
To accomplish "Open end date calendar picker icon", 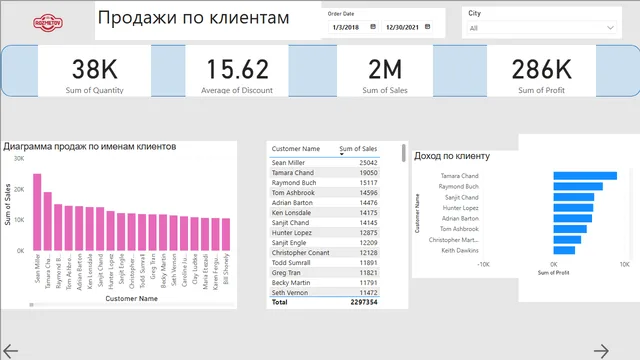I will coord(427,27).
